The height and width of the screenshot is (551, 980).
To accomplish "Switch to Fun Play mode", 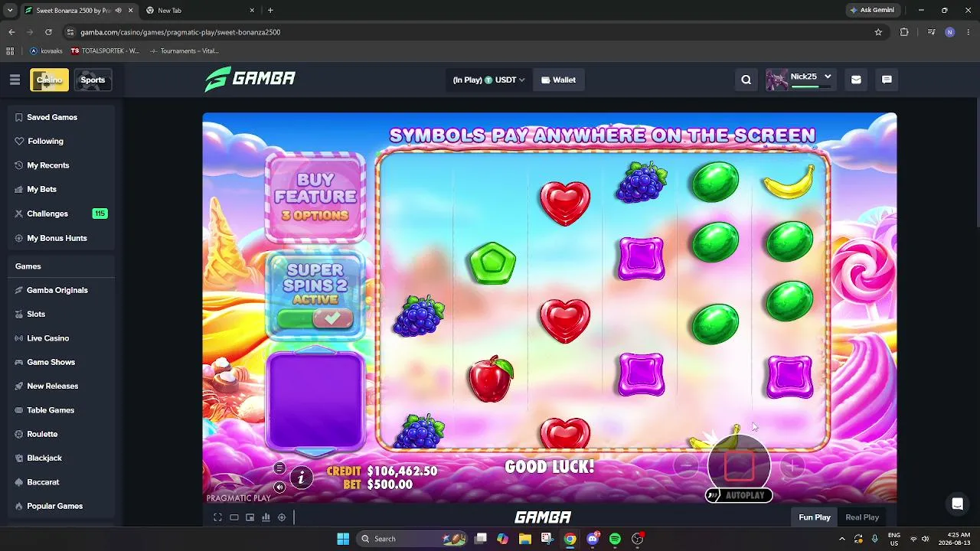I will tap(815, 517).
